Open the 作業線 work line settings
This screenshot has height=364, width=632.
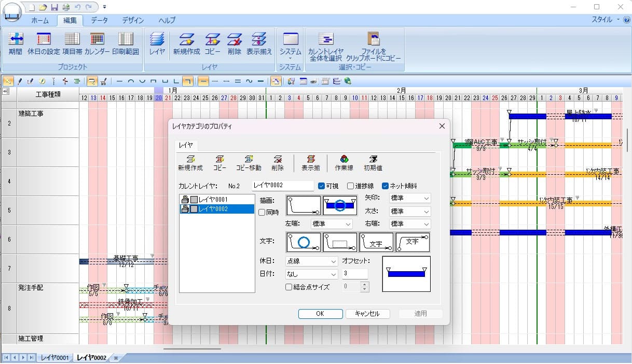tap(344, 163)
